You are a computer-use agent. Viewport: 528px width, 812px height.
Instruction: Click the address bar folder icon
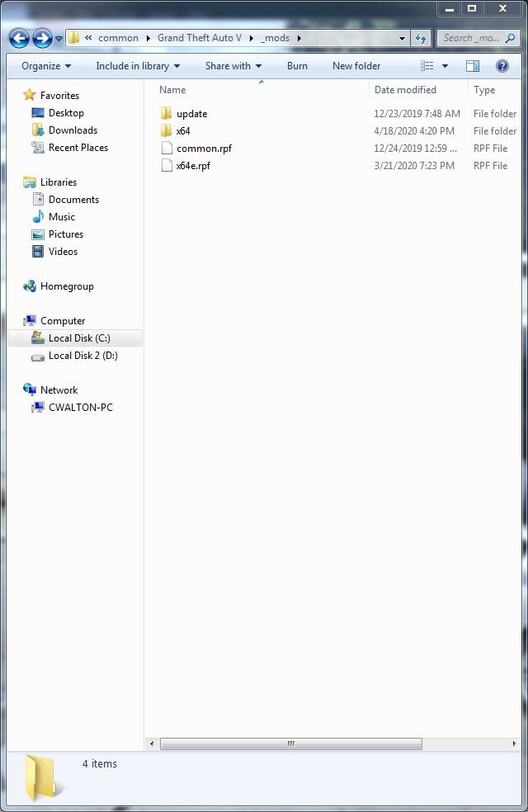click(x=74, y=37)
